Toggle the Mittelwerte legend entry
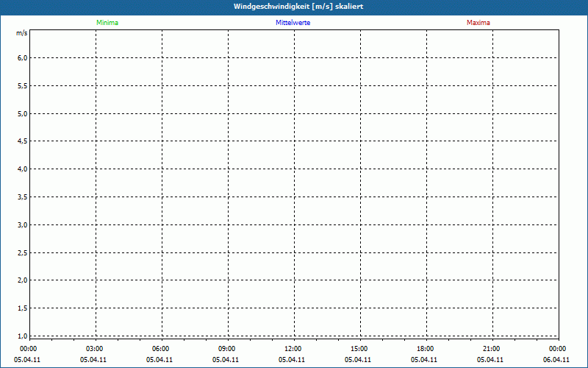The width and height of the screenshot is (588, 368). pyautogui.click(x=293, y=23)
